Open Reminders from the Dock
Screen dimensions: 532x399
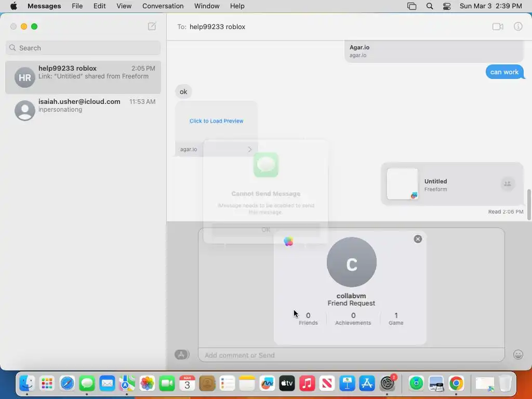227,383
